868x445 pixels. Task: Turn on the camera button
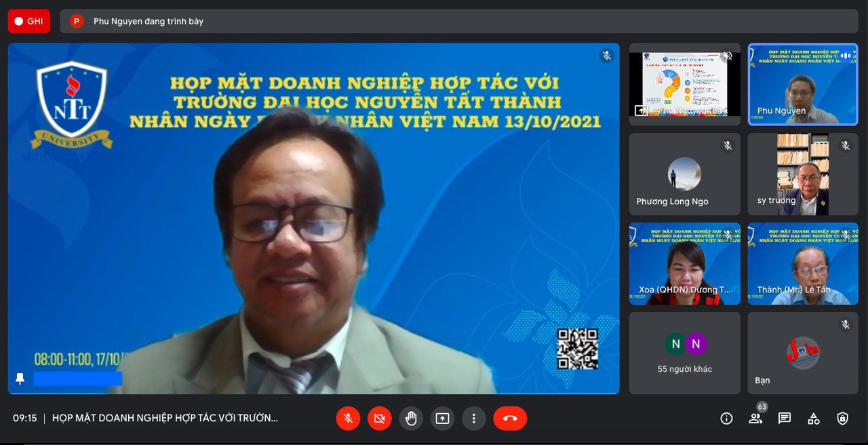pyautogui.click(x=379, y=419)
